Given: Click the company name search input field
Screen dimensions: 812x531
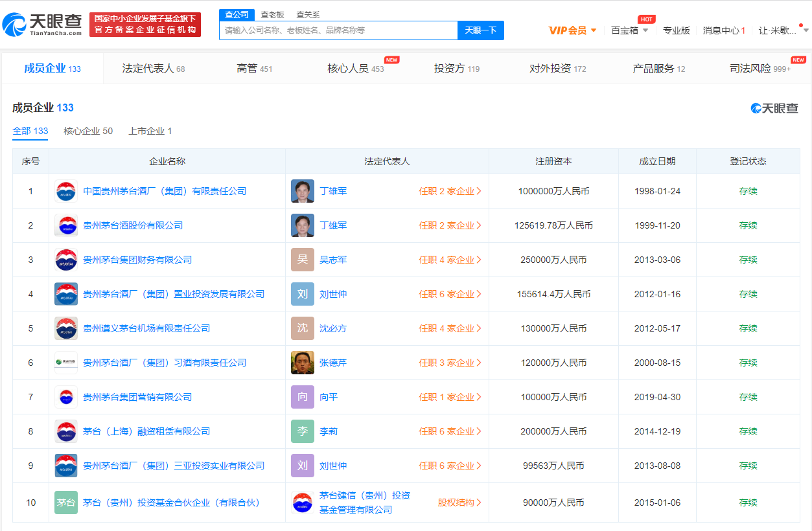Looking at the screenshot, I should (338, 30).
